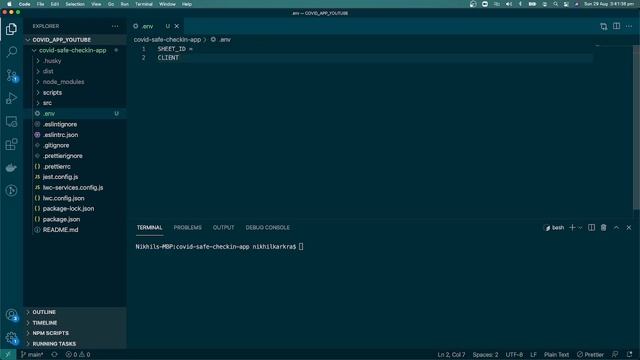Expand the TIMELINE section
The image size is (640, 360).
coord(75,323)
